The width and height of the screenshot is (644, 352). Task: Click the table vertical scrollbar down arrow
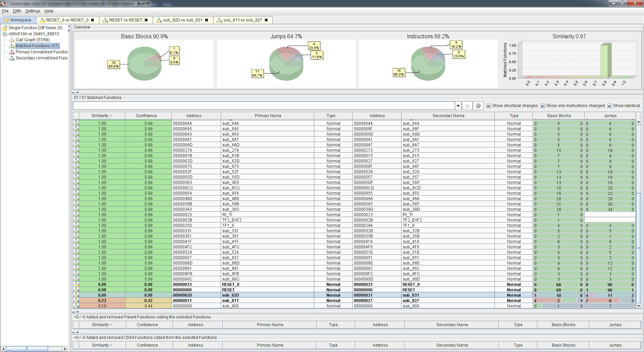(x=639, y=306)
